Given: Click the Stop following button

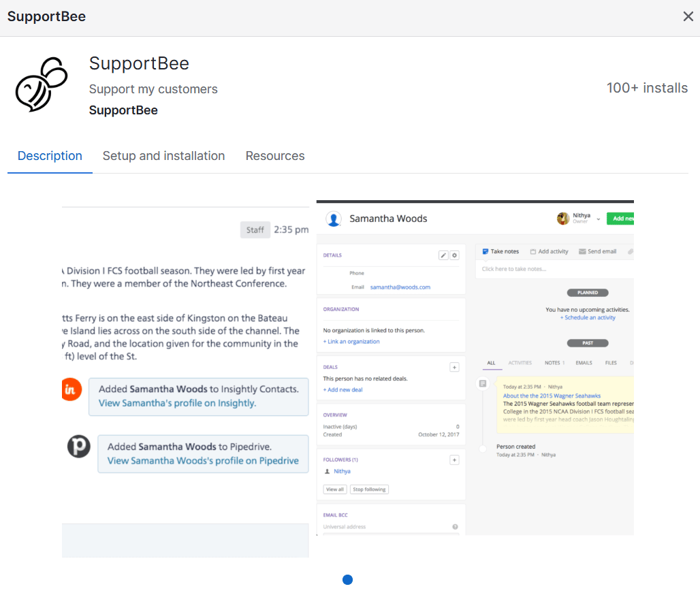Looking at the screenshot, I should (369, 490).
